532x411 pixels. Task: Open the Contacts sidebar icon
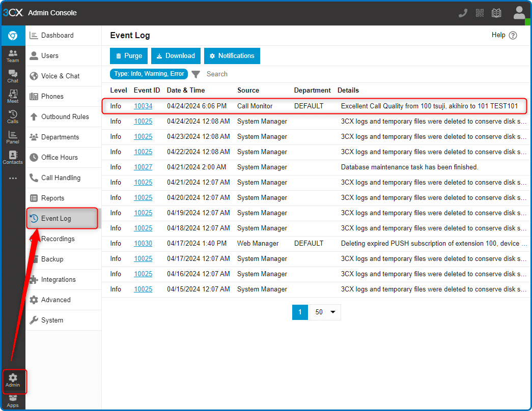tap(13, 158)
